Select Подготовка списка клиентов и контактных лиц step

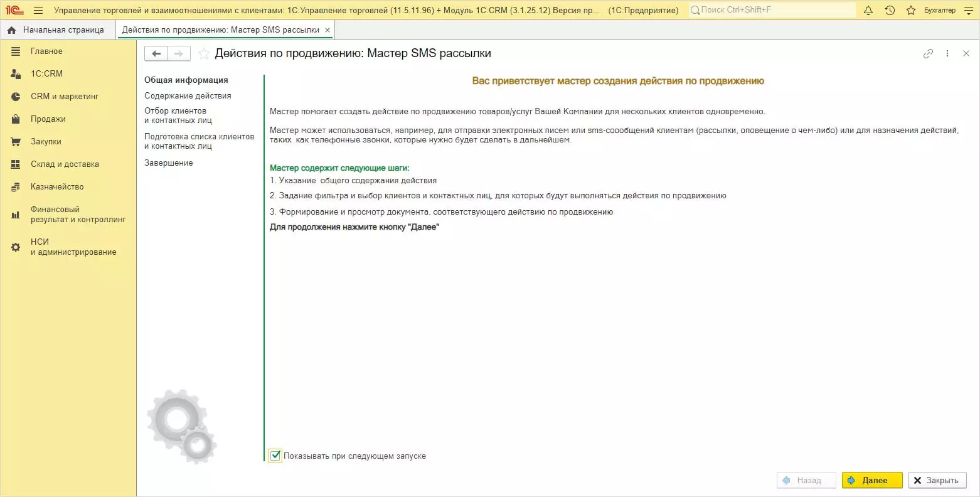click(200, 141)
